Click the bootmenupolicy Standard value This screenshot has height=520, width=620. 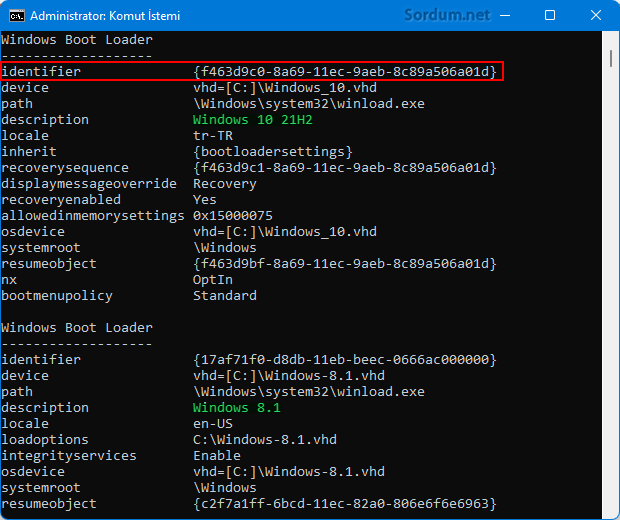(x=225, y=295)
